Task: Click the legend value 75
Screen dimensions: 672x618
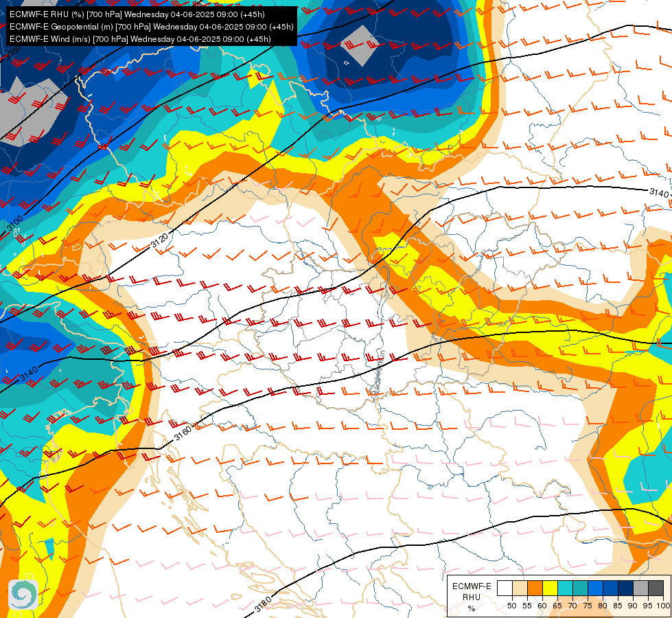Action: pos(588,606)
